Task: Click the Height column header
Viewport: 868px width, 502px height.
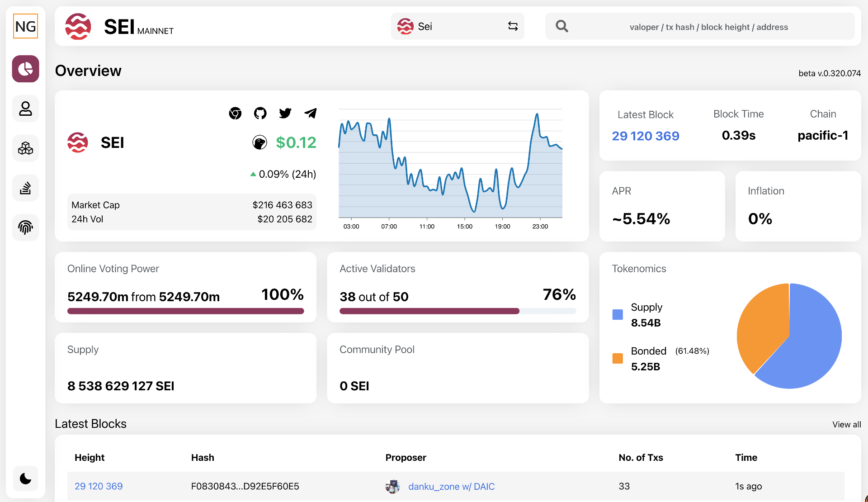Action: (x=90, y=458)
